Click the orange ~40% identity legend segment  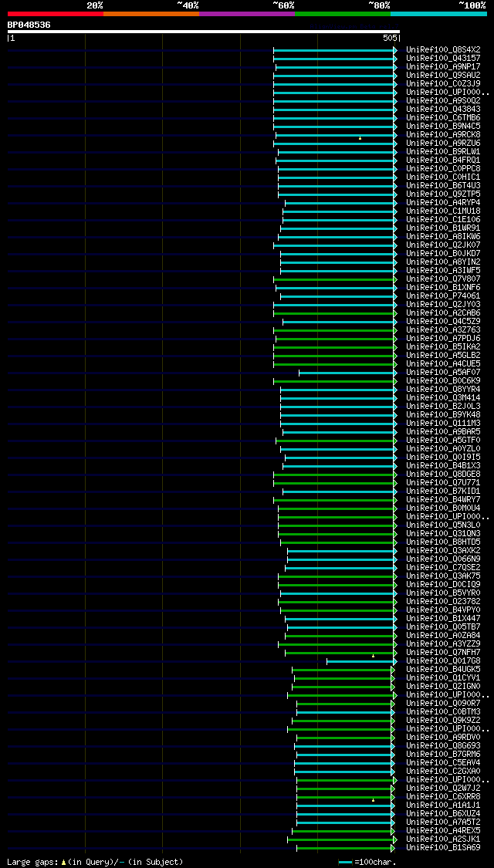[151, 13]
